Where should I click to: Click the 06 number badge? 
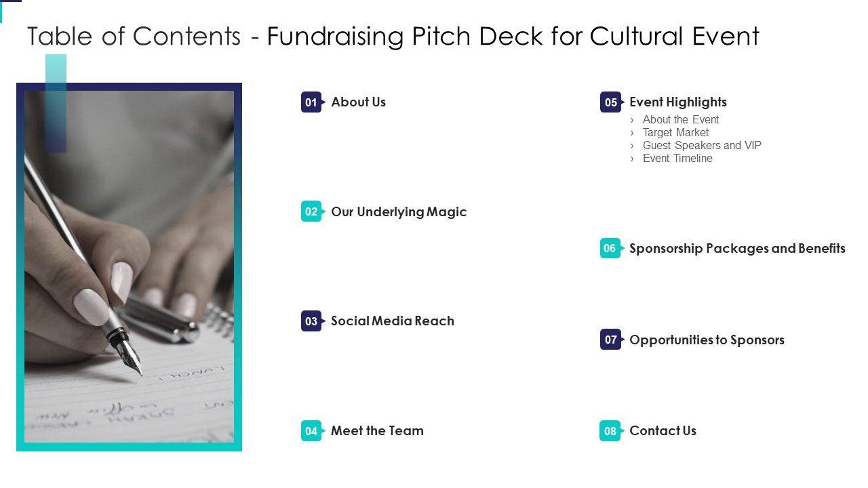[x=610, y=248]
